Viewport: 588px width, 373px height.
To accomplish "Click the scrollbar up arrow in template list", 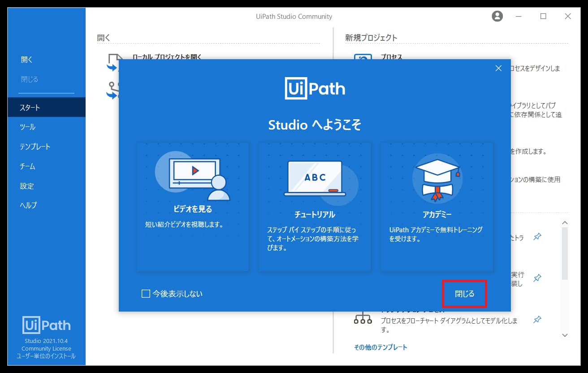I will tap(565, 223).
